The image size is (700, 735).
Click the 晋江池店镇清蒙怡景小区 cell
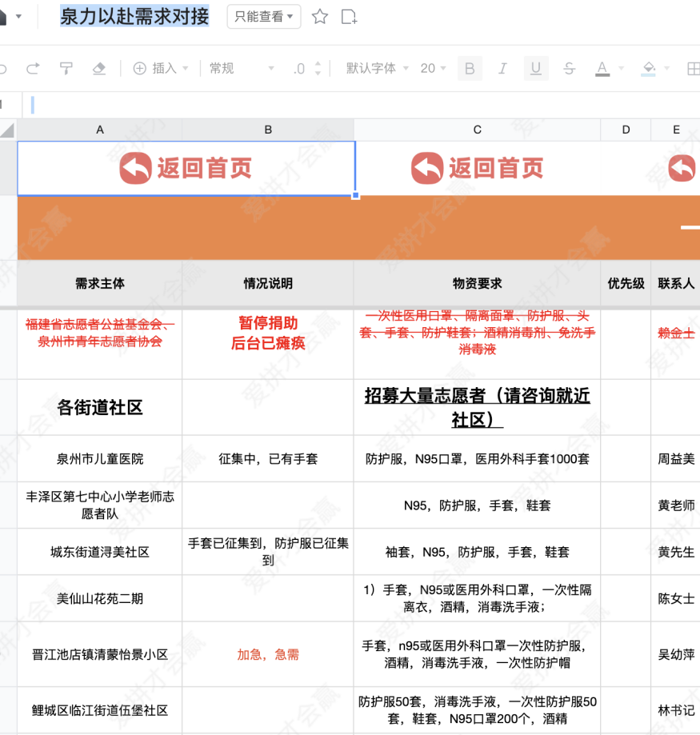[x=100, y=654]
